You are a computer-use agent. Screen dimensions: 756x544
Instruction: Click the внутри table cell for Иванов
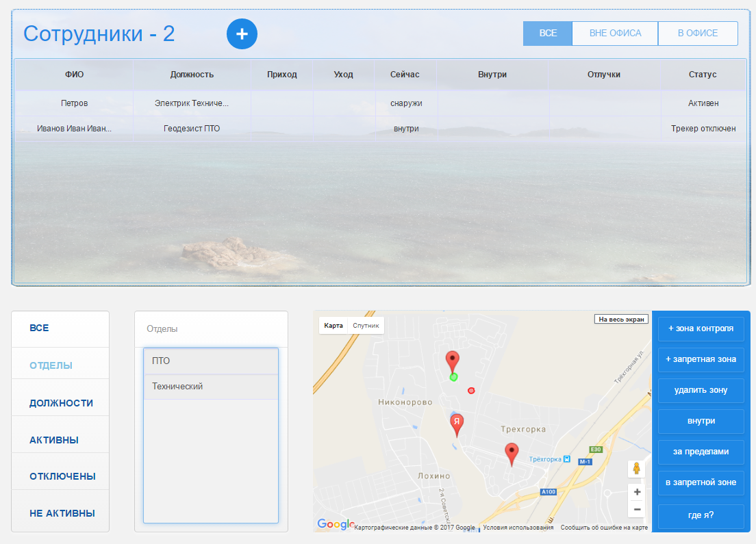(x=406, y=129)
